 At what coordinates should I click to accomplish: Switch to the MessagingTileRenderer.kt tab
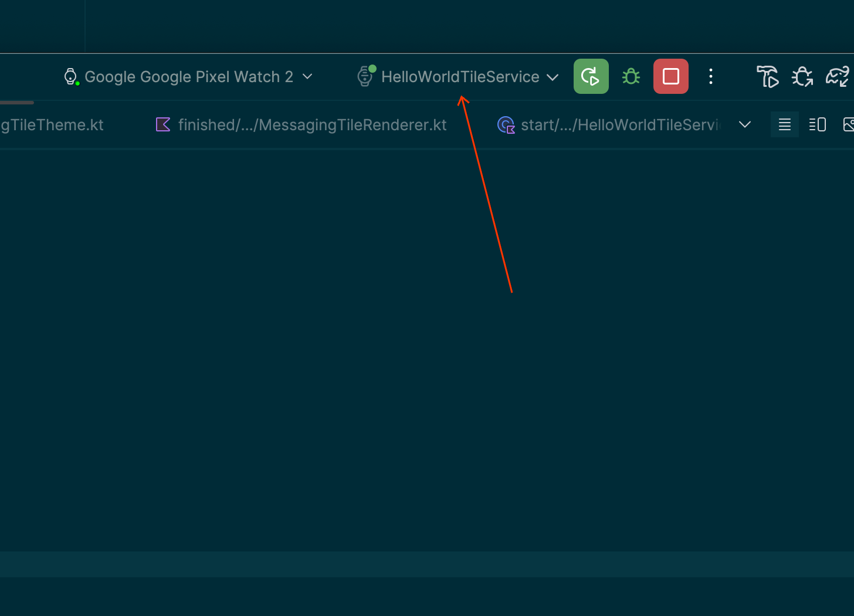[x=311, y=125]
